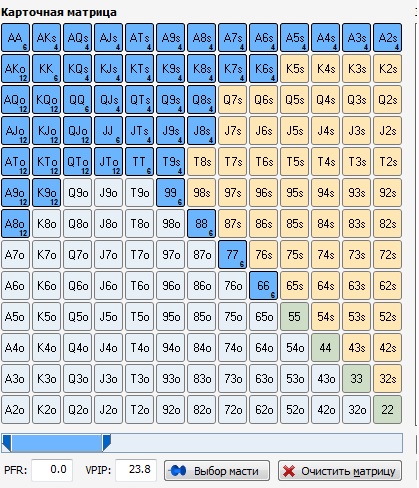Select the 33 pair cell
Viewport: 419px width, 488px height.
click(356, 379)
